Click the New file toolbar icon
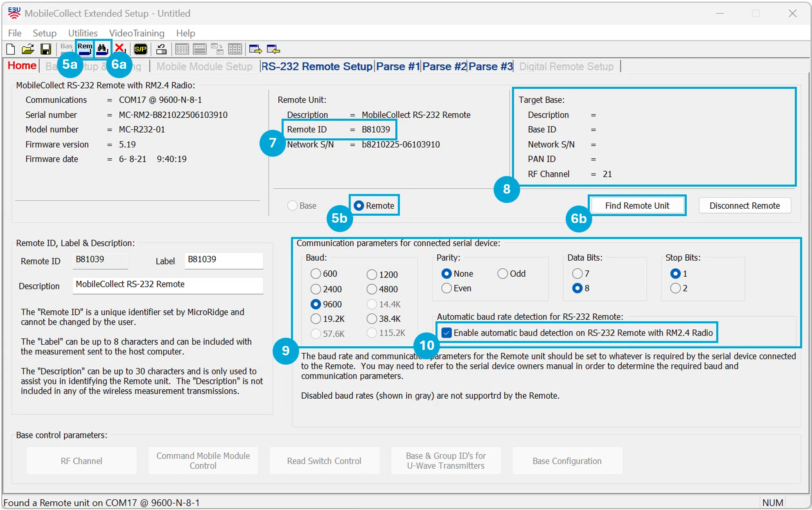This screenshot has height=510, width=812. [x=11, y=50]
